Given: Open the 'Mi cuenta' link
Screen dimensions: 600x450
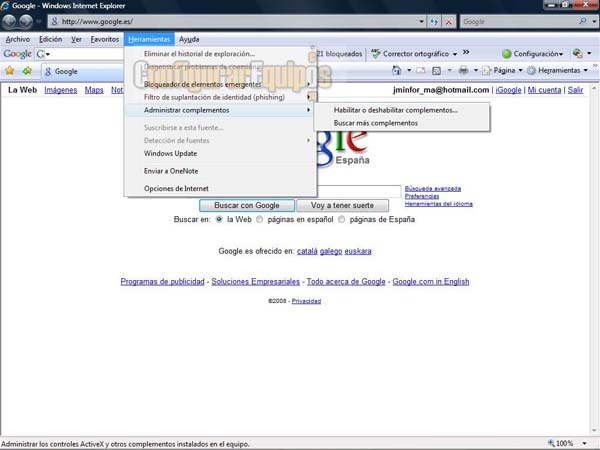Looking at the screenshot, I should [x=544, y=90].
